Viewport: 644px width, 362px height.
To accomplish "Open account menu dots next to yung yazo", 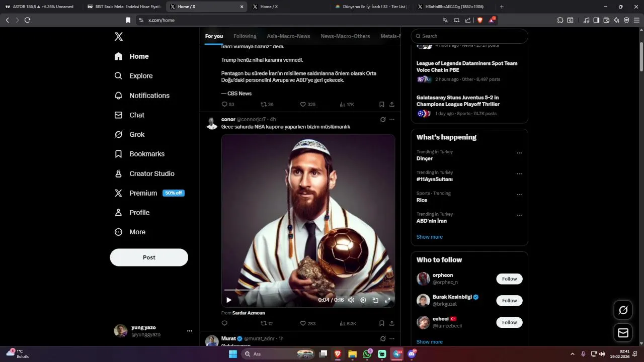I will tap(190, 331).
